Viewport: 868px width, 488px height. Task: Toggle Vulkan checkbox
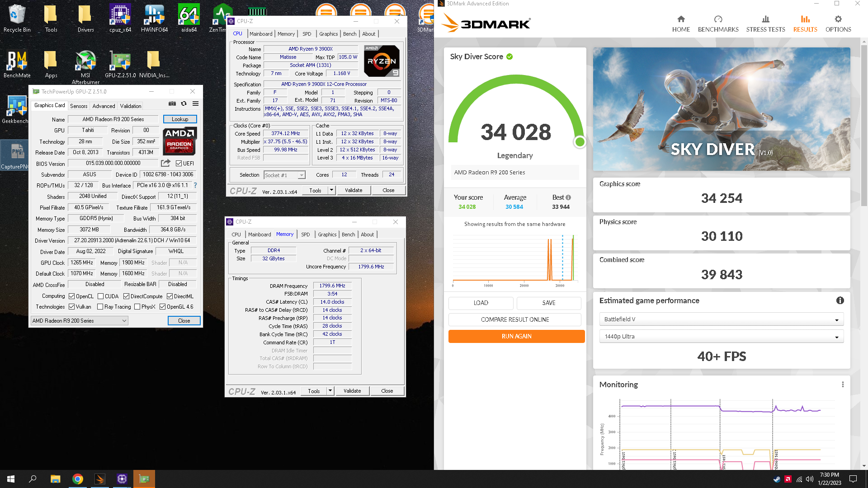click(x=71, y=307)
